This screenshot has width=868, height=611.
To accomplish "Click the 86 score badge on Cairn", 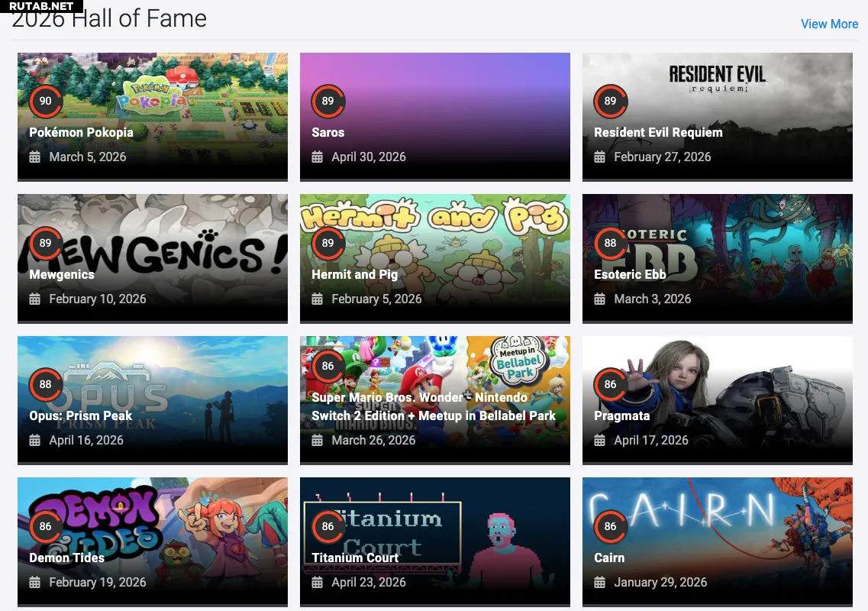I will point(610,526).
